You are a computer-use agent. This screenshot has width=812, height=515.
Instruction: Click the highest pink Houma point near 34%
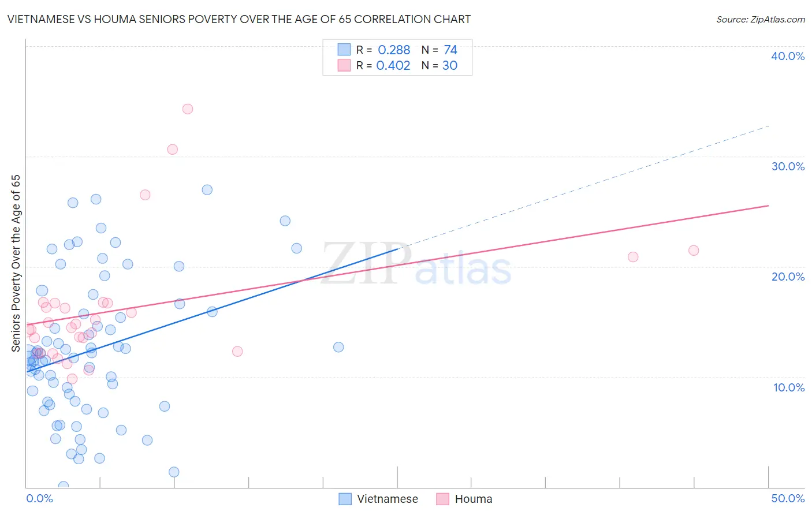tap(188, 109)
